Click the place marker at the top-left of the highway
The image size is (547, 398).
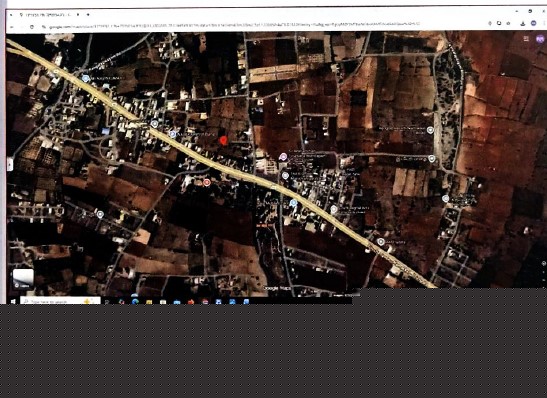[85, 78]
